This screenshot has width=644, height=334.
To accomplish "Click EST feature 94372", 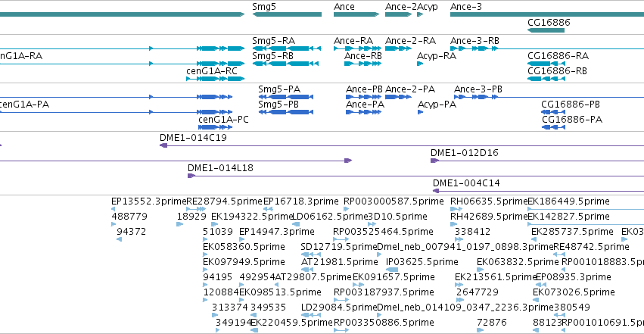I will (x=131, y=232).
